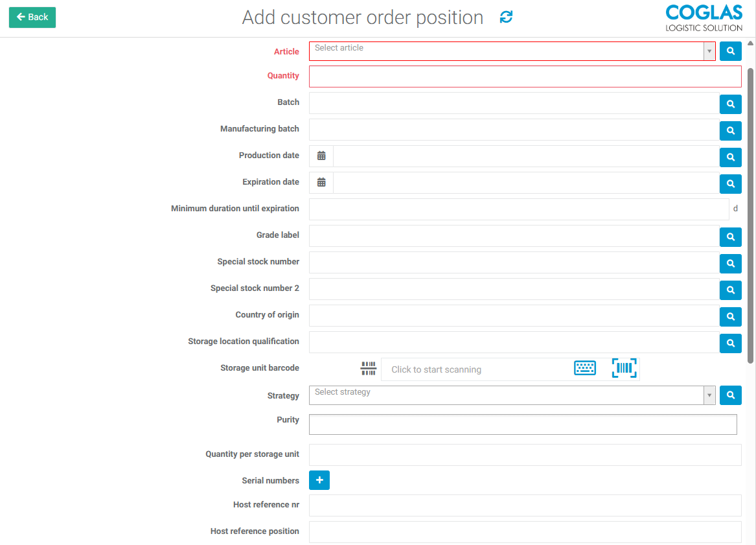Open the Select strategy dropdown
Image resolution: width=756 pixels, height=545 pixels.
[709, 395]
